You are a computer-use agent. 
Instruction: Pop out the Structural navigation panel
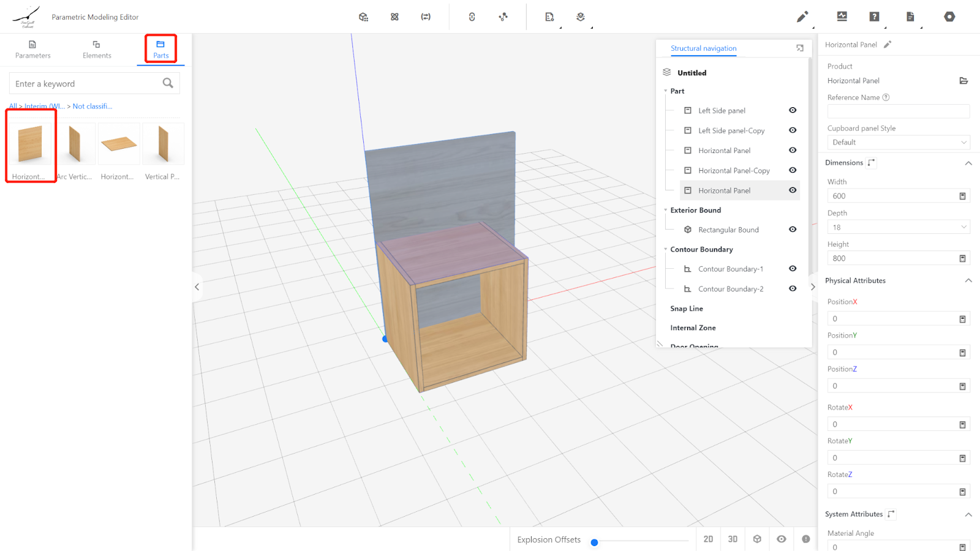coord(799,48)
